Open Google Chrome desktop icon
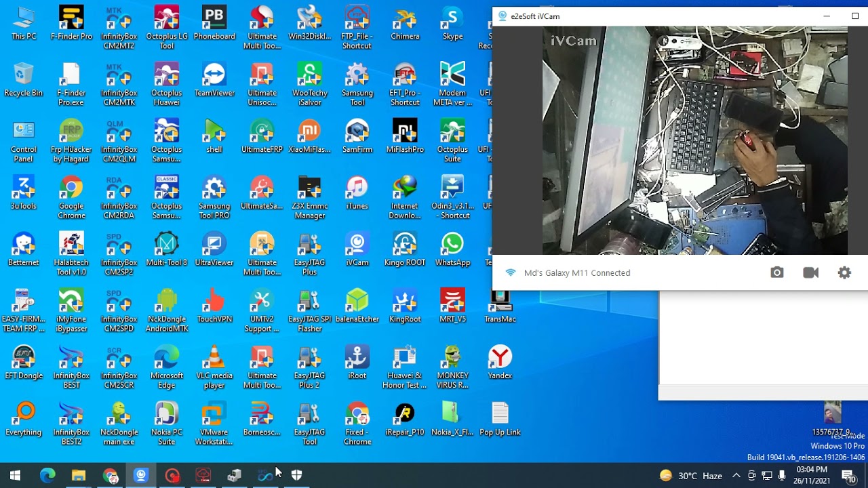The width and height of the screenshot is (868, 488). [x=71, y=198]
